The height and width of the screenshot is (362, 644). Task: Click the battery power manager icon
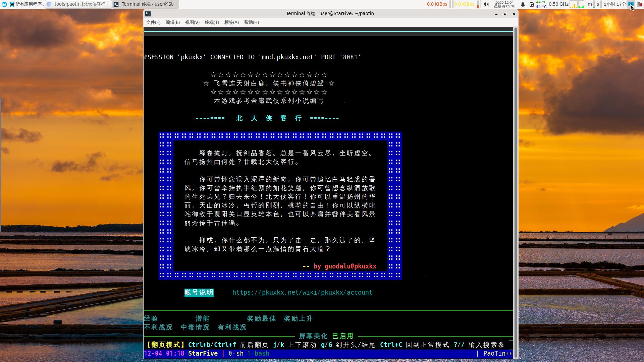pyautogui.click(x=531, y=4)
